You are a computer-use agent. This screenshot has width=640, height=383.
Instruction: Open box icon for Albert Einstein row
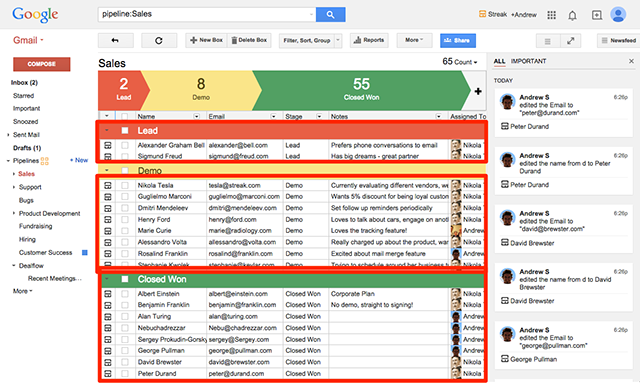(108, 294)
